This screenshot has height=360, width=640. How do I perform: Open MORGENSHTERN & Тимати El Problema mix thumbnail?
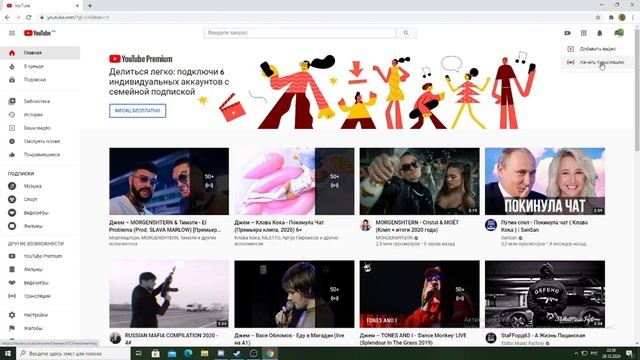coord(169,181)
